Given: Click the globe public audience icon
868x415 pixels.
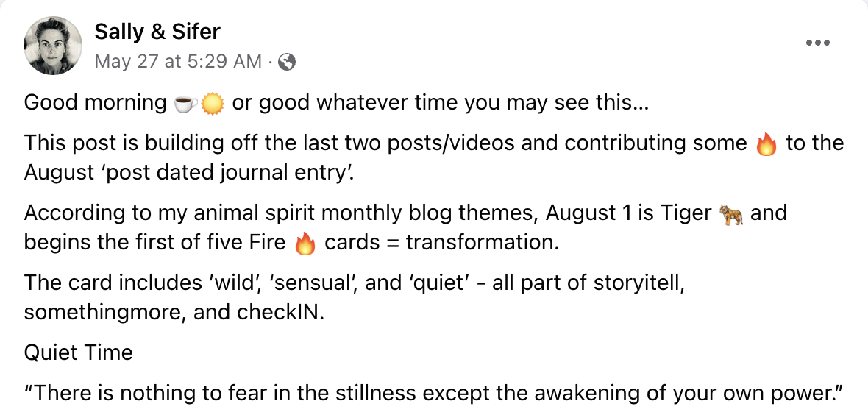Looking at the screenshot, I should coord(288,62).
